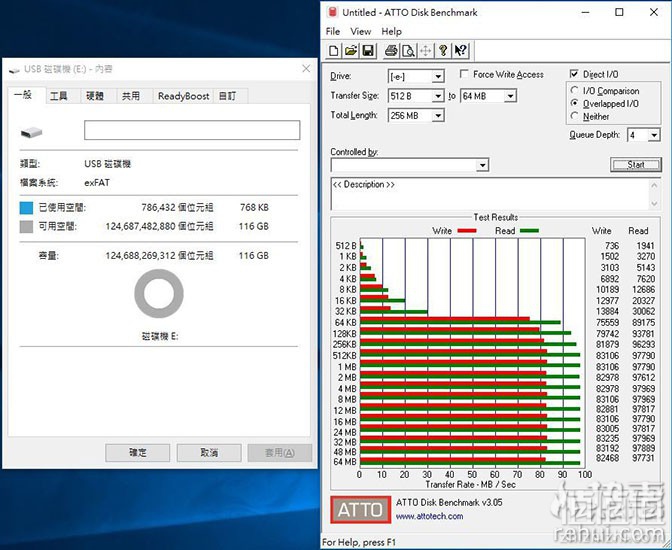Click the 確定 button in properties dialog
This screenshot has width=672, height=550.
pos(138,453)
